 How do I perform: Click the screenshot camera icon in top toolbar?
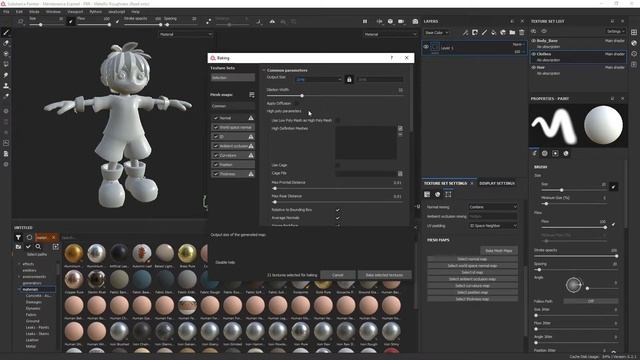coord(415,21)
